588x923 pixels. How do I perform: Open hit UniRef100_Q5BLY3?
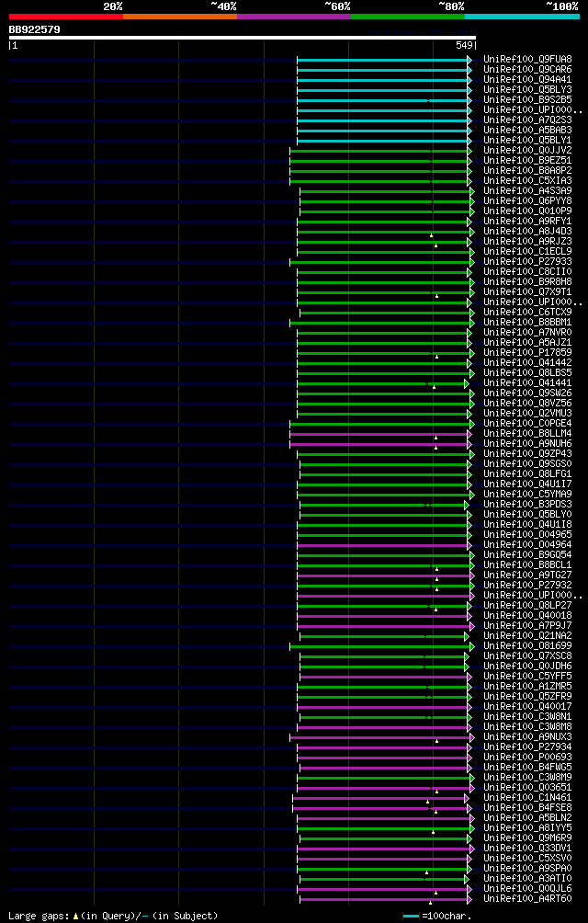(527, 89)
